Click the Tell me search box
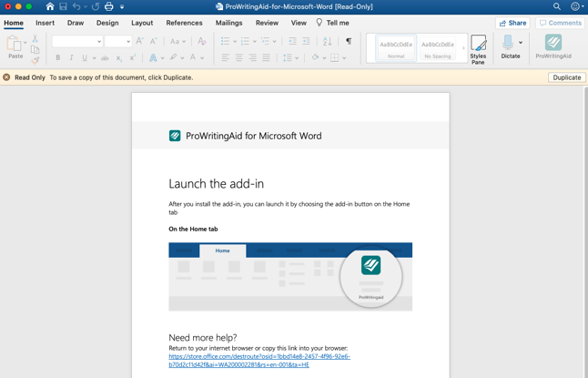This screenshot has height=378, width=588. coord(332,23)
